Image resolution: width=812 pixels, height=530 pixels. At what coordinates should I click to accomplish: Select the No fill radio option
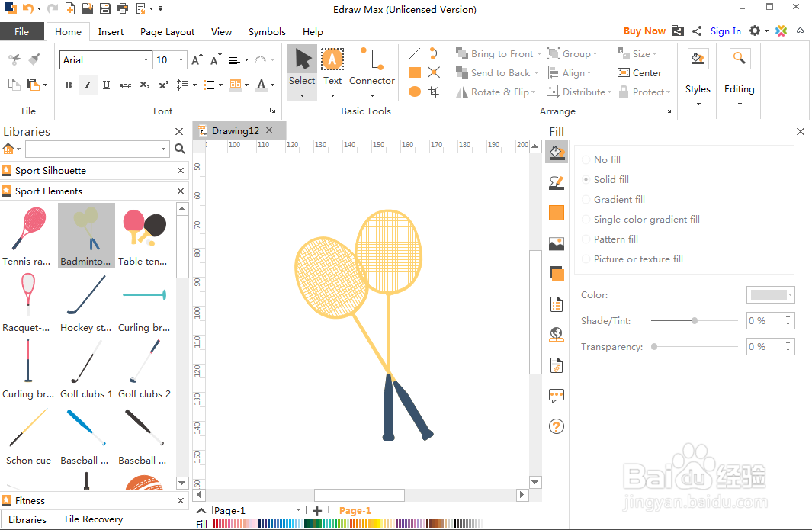pyautogui.click(x=586, y=159)
